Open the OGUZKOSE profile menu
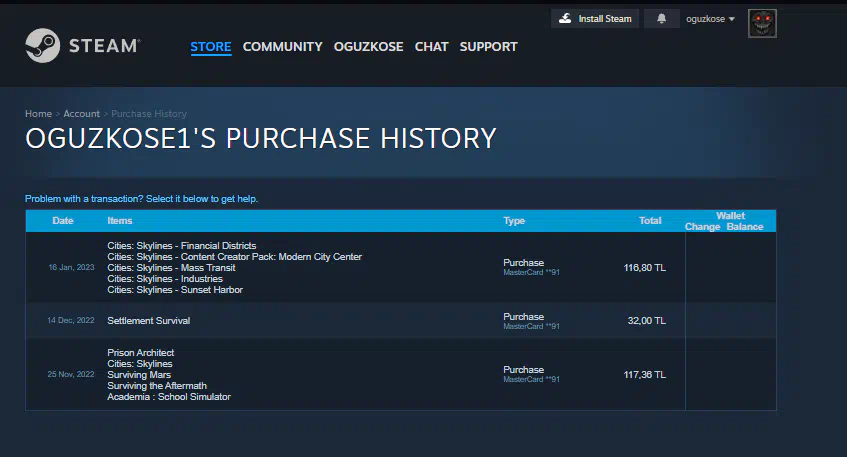 point(368,47)
